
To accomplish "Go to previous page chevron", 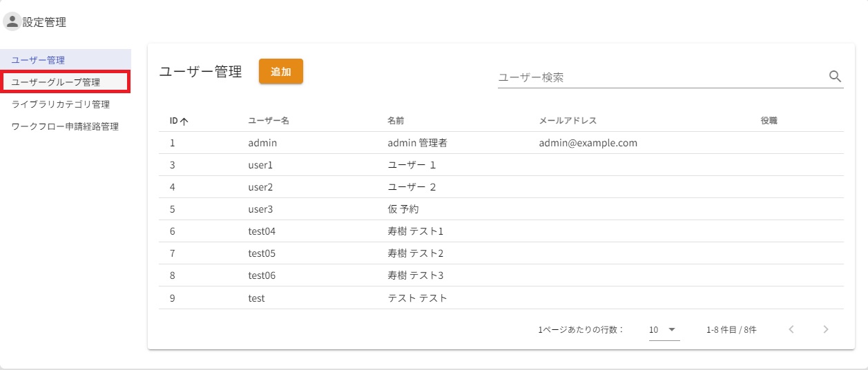I will click(x=791, y=329).
